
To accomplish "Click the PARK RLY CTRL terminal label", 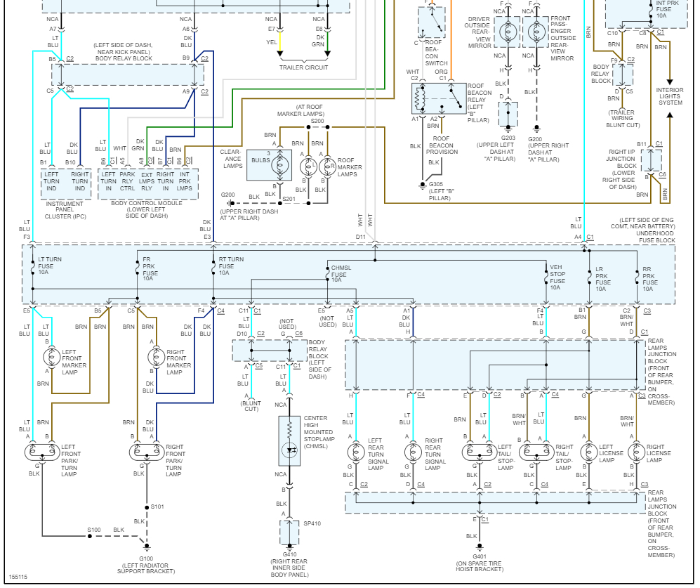I will click(x=127, y=181).
